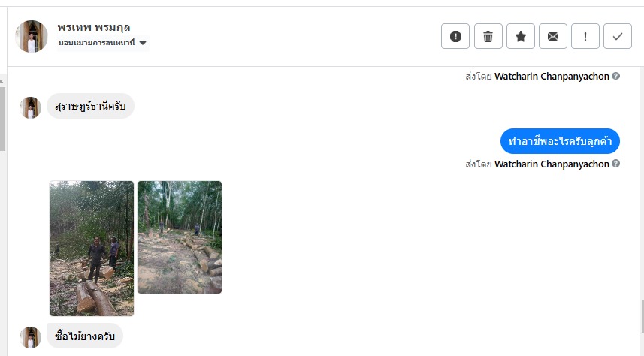Click the dropdown arrow next to มอบหมายการสนทนานี้
The image size is (644, 356).
tap(143, 43)
